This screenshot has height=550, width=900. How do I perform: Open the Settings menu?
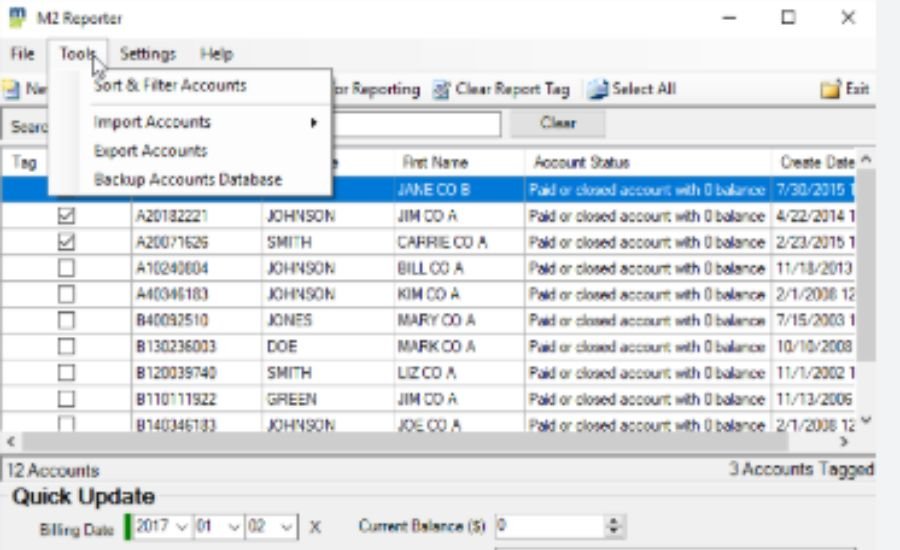point(148,54)
